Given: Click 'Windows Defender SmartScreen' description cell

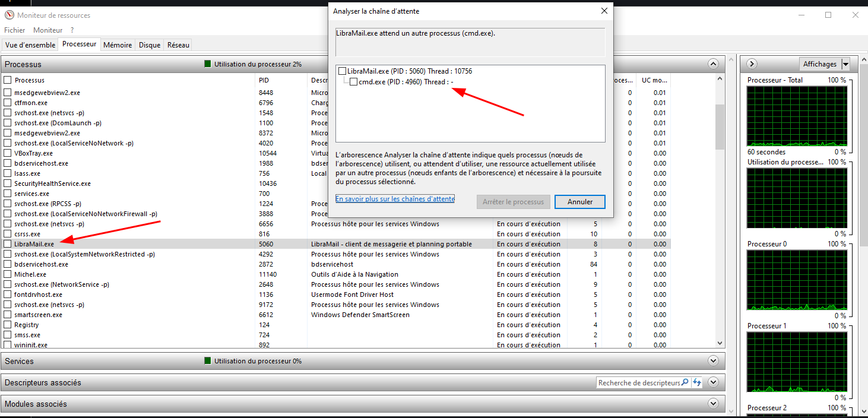Looking at the screenshot, I should (x=360, y=315).
